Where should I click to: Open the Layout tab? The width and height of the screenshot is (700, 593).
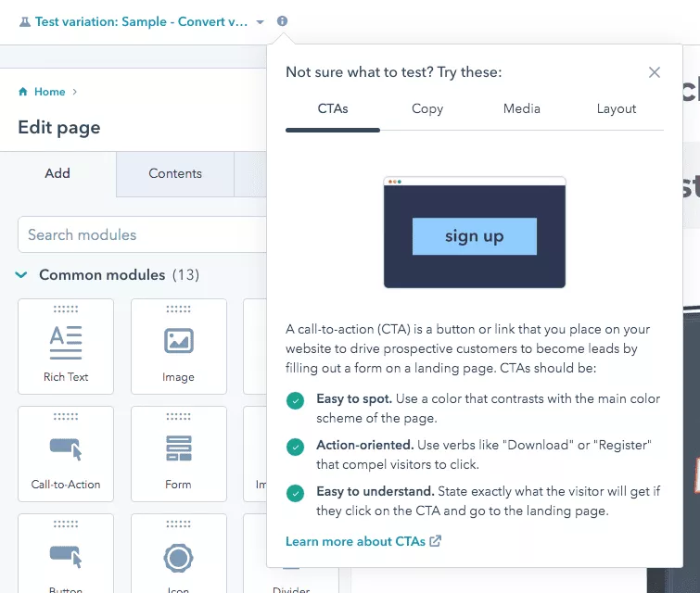617,108
